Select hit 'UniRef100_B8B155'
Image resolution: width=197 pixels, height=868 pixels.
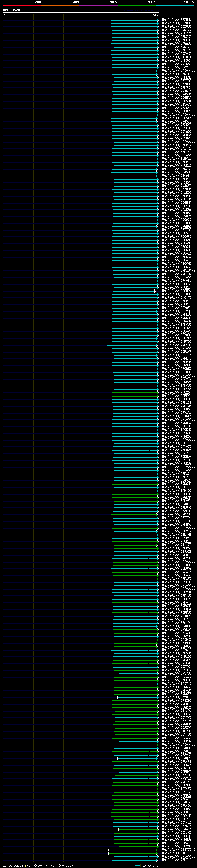point(176,389)
